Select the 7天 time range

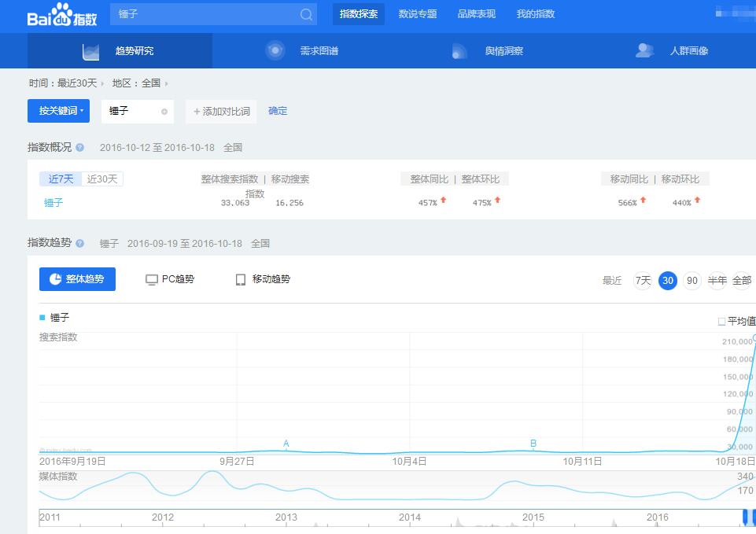[x=643, y=280]
